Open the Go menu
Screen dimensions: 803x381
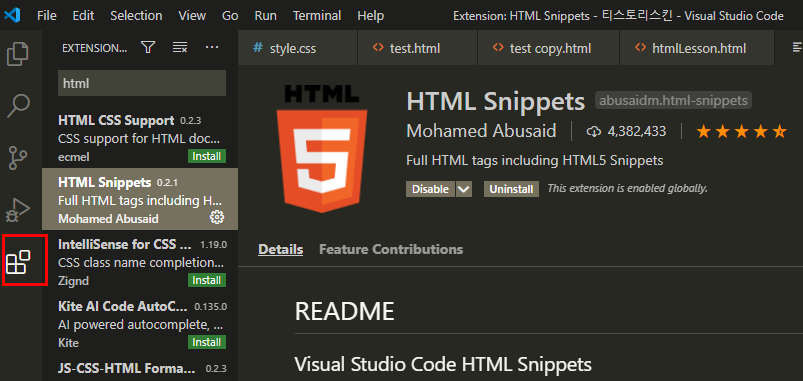pyautogui.click(x=230, y=15)
